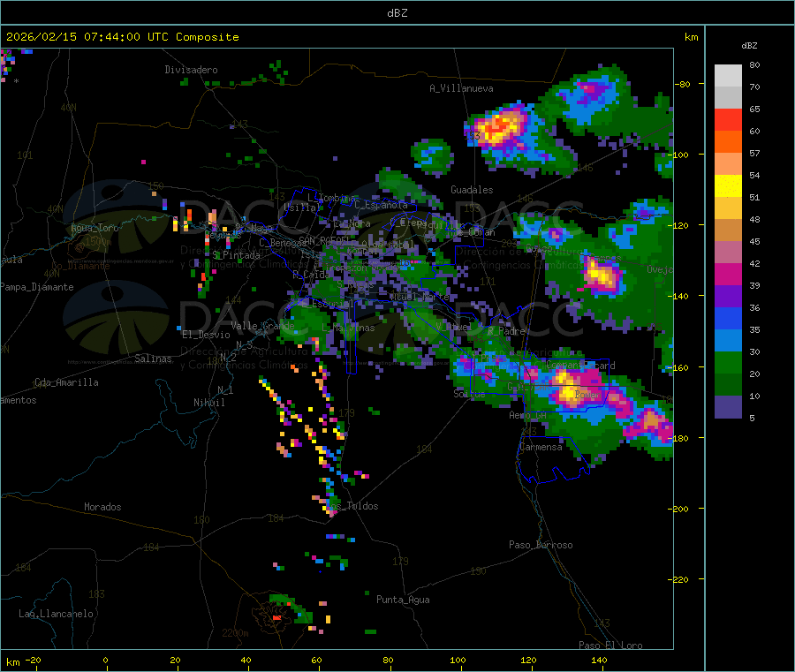Click the 39-42 dBZ magenta swatch in the legend
Viewport: 795px width, 672px height.
pos(728,274)
